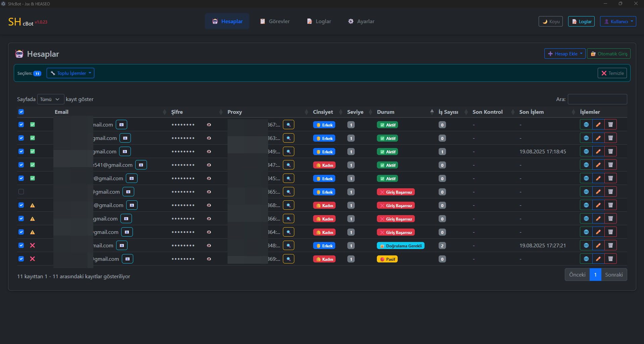The width and height of the screenshot is (644, 344).
Task: Click pencil edit icon in proxy 368 row
Action: [x=598, y=205]
